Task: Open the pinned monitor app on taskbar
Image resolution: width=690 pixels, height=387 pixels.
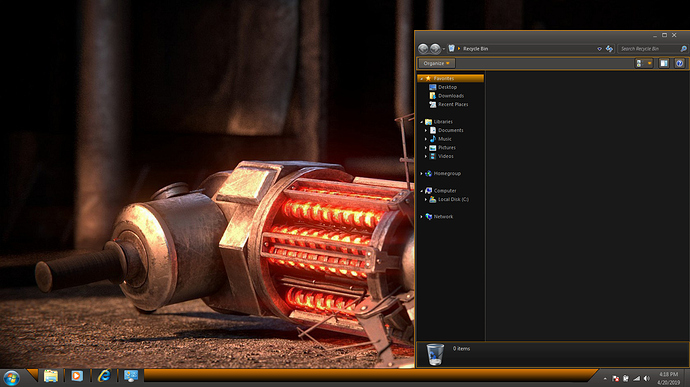Action: (131, 376)
